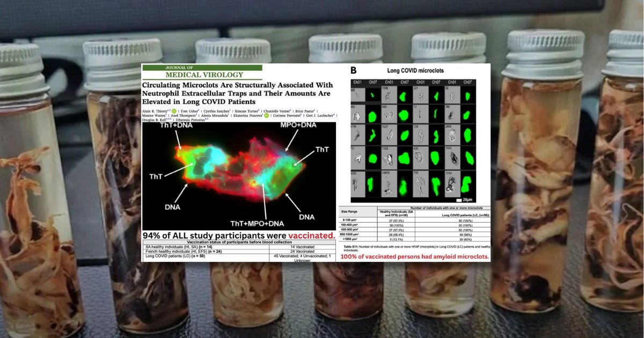Click author name Chantelle Venter
The image size is (644, 338).
tap(277, 111)
